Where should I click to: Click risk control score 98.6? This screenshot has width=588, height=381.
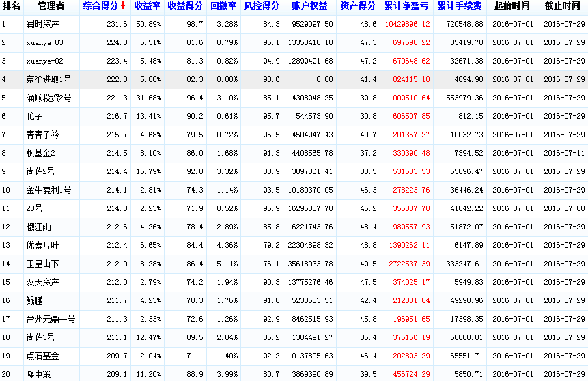(272, 79)
